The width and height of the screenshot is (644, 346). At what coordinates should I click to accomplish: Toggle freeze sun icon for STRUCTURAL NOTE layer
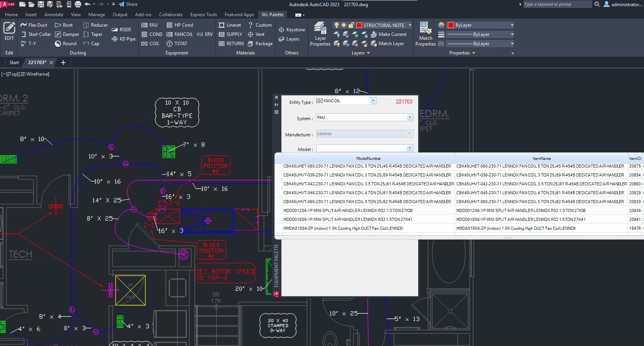click(344, 25)
